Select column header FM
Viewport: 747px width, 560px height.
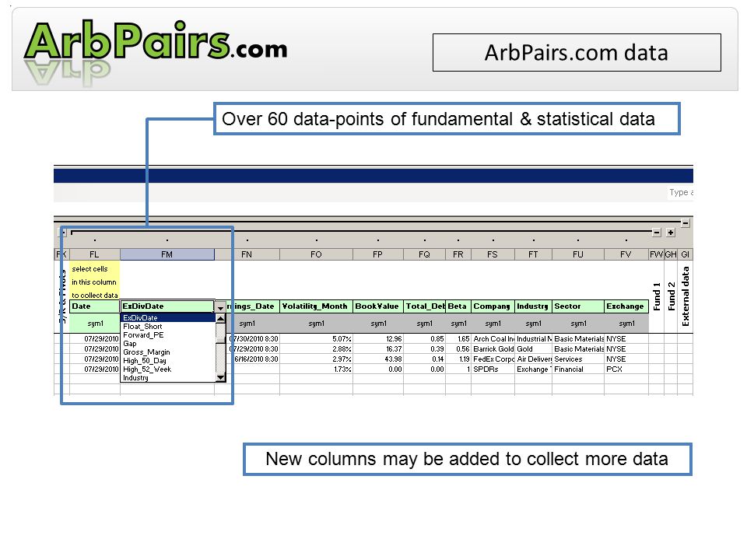coord(167,254)
